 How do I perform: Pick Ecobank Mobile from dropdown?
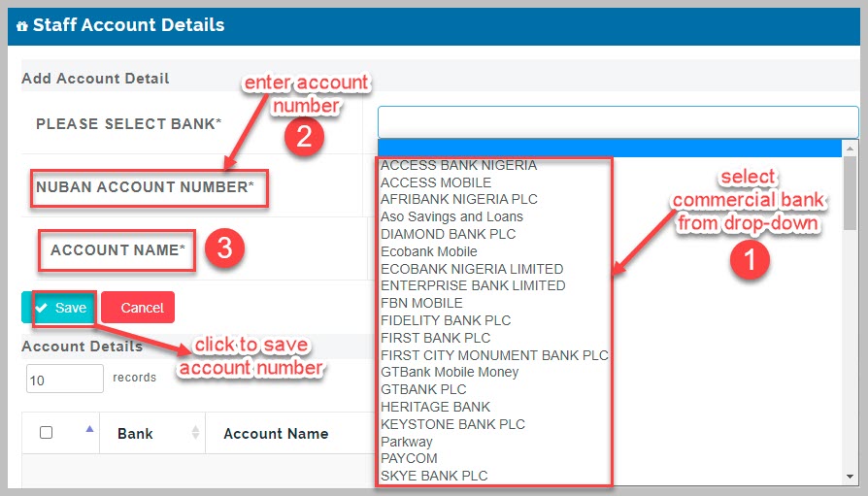pos(428,251)
